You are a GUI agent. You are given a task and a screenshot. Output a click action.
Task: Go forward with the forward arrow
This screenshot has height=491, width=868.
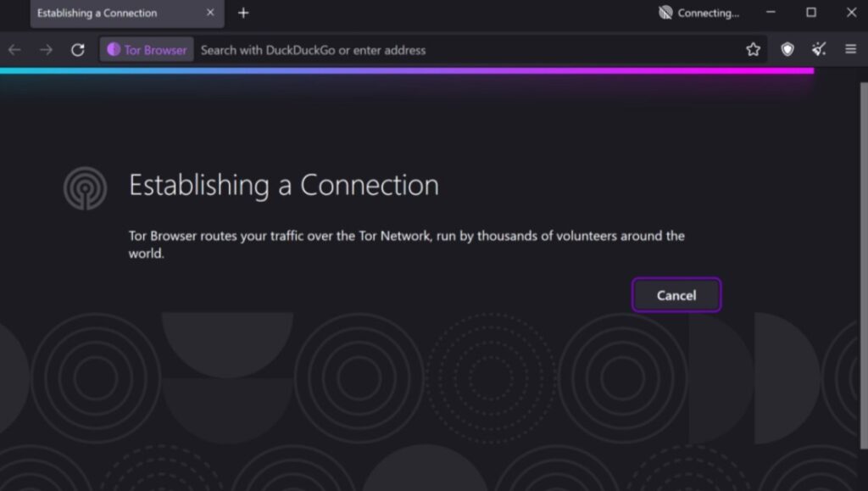click(46, 50)
